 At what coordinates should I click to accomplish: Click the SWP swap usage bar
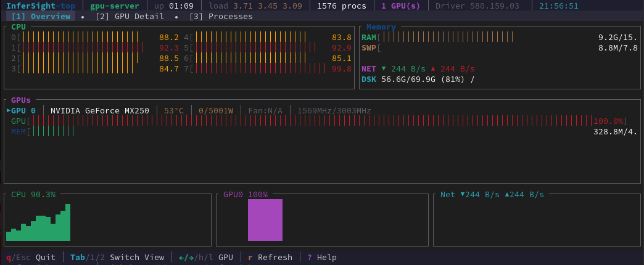379,48
